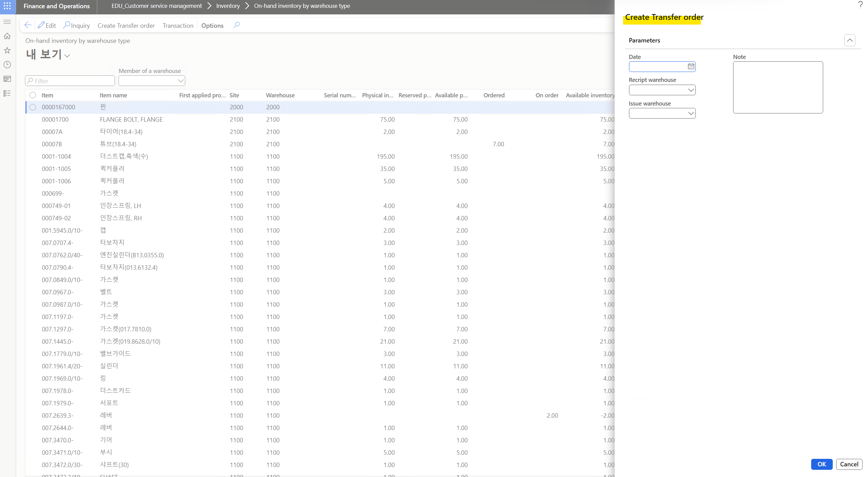Screen dimensions: 868x477
Task: Open the Transaction menu
Action: pyautogui.click(x=178, y=25)
